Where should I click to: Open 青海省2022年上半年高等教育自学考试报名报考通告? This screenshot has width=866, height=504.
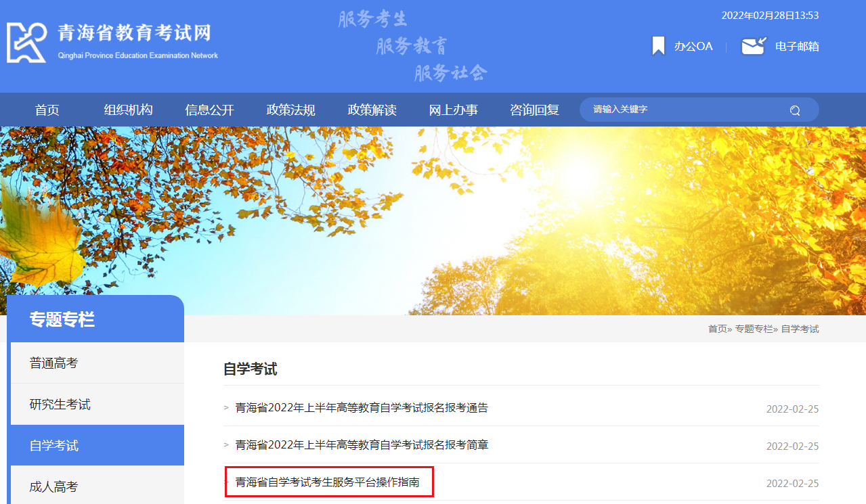click(362, 408)
